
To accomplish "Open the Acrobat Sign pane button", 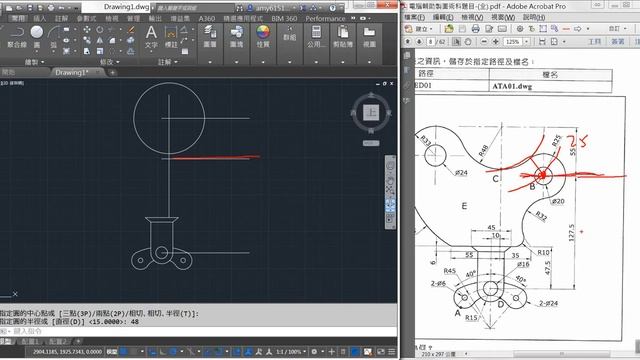I will click(x=618, y=42).
